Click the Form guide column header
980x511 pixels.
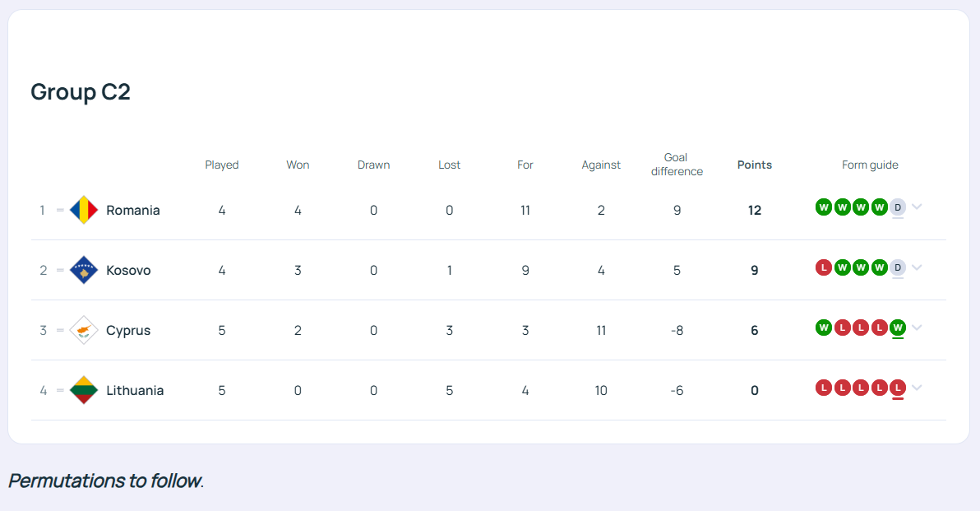click(870, 165)
